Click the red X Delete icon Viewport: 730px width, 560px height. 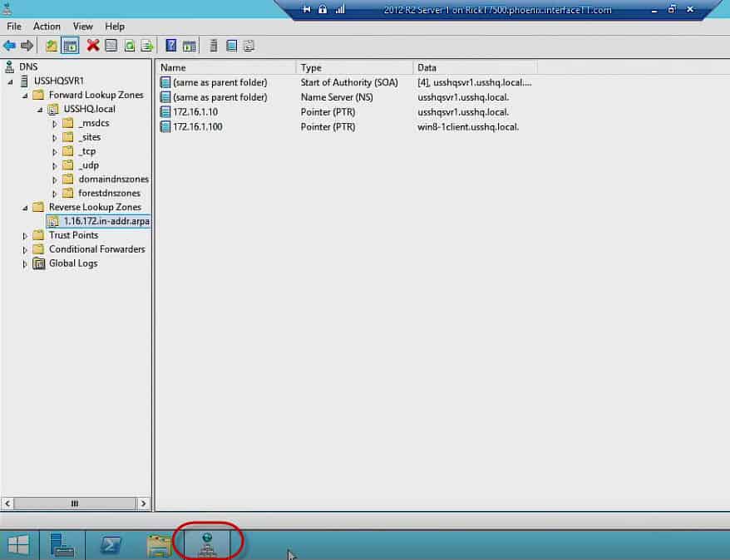click(x=93, y=46)
